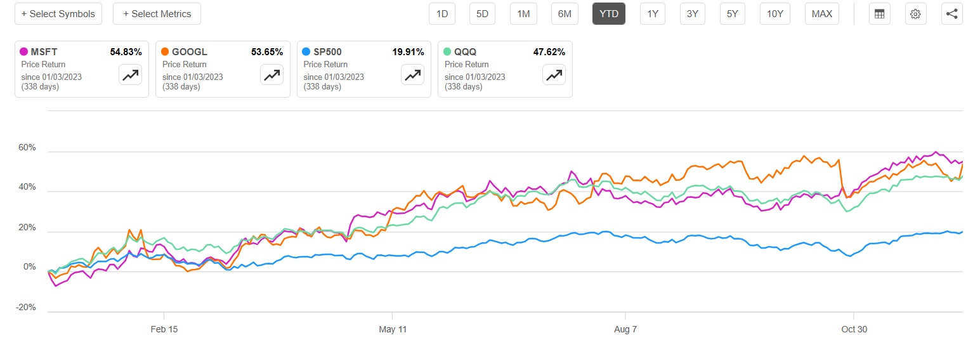Click the GOOGL orange color dot
The height and width of the screenshot is (352, 980).
click(x=165, y=53)
